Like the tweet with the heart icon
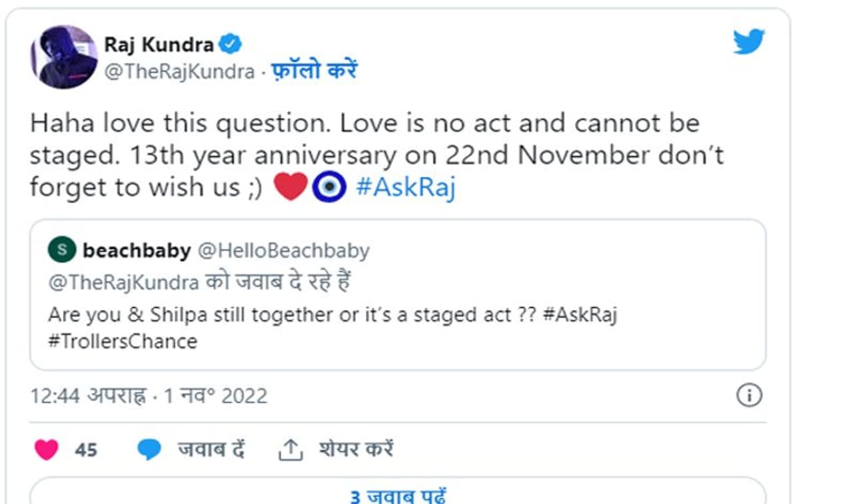The width and height of the screenshot is (853, 504). (46, 450)
